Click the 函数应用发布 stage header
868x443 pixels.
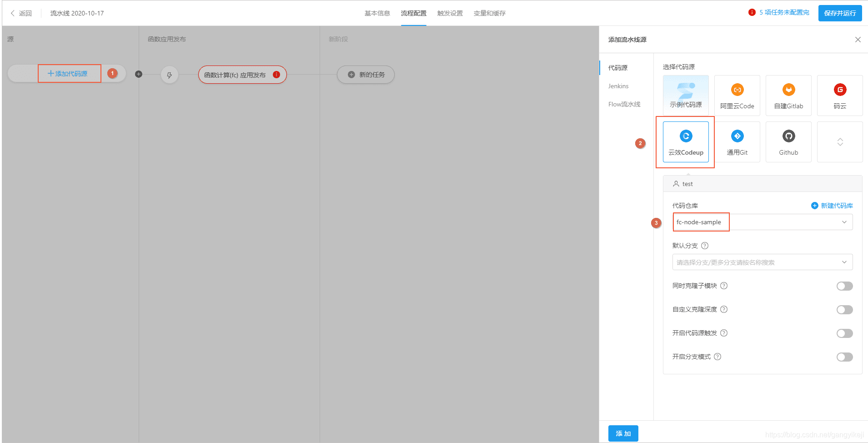166,39
